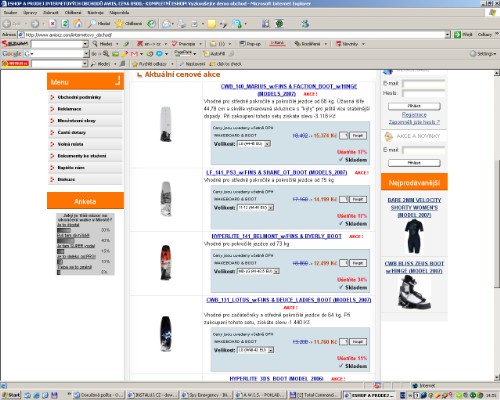Open Velikost dropdown for CWB_140_MARIUS product
The height and width of the screenshot is (400, 500).
point(254,144)
